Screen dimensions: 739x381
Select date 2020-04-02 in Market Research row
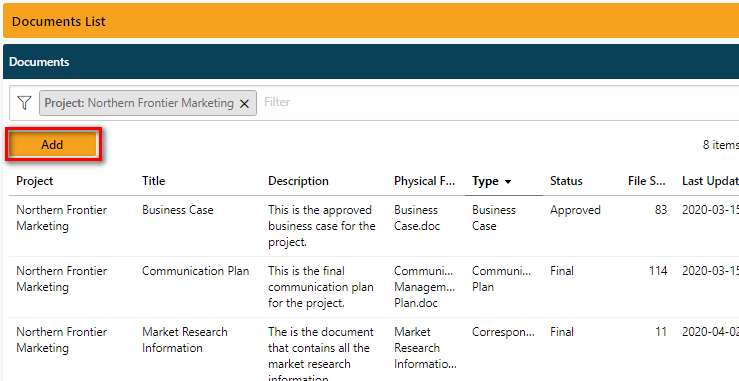710,332
